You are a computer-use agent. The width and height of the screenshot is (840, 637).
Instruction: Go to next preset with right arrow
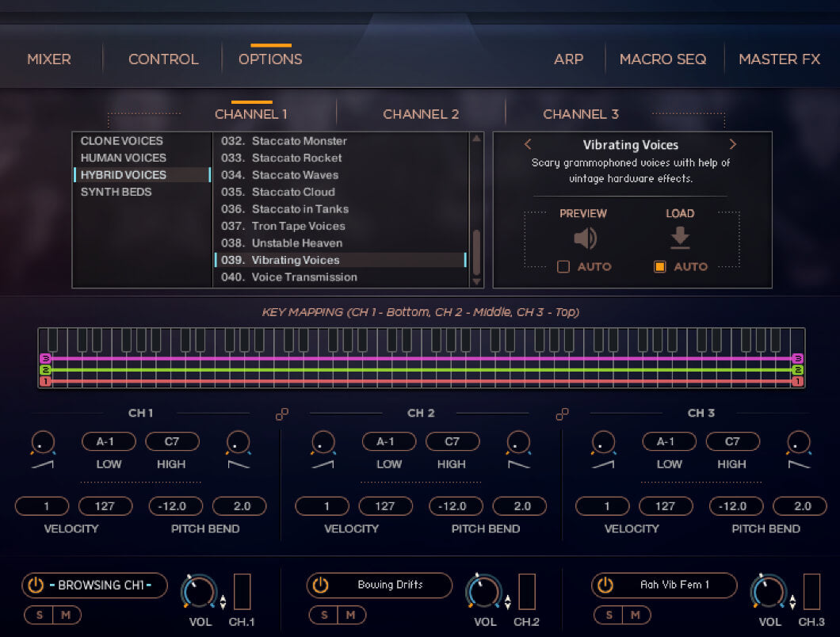tap(733, 144)
